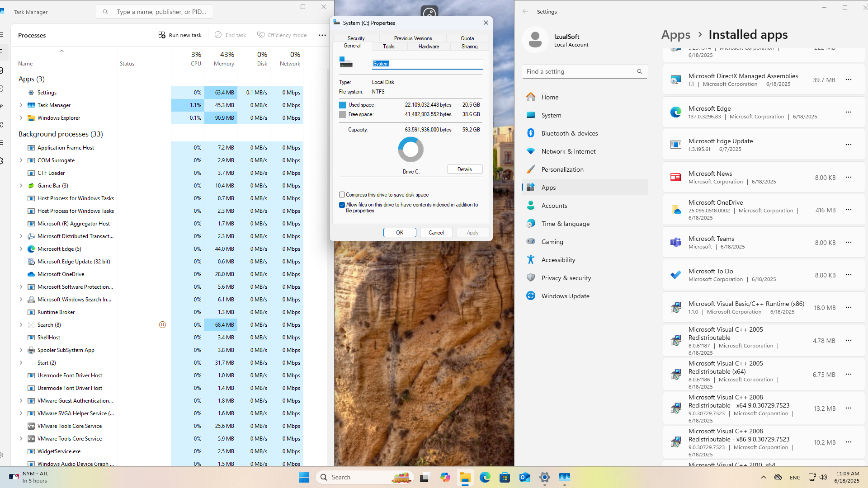Click the Drive C: usage donut chart
Image resolution: width=868 pixels, height=488 pixels.
pos(410,150)
